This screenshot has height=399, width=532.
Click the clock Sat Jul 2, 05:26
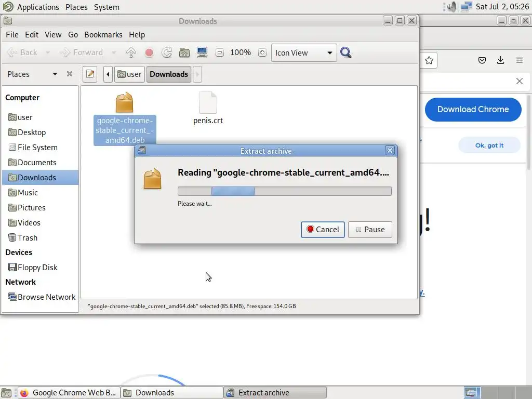[x=502, y=7]
